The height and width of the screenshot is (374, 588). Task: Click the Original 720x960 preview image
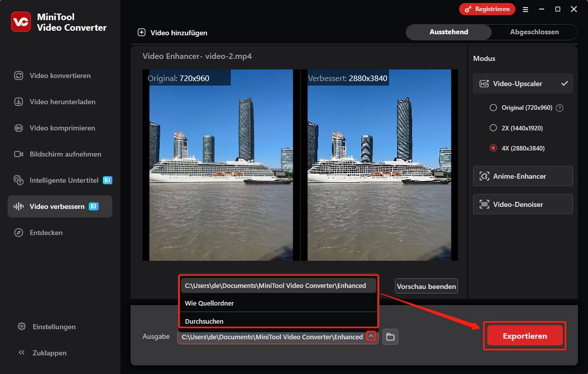pos(221,165)
